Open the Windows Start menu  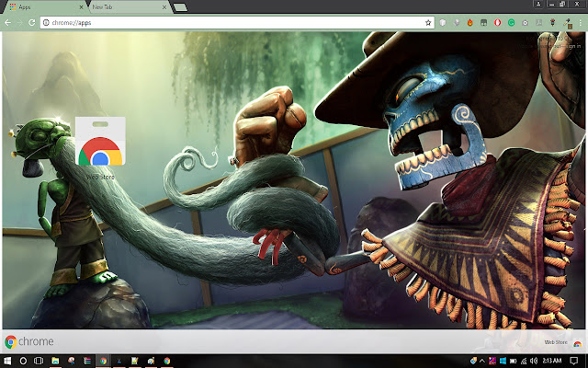tap(7, 361)
